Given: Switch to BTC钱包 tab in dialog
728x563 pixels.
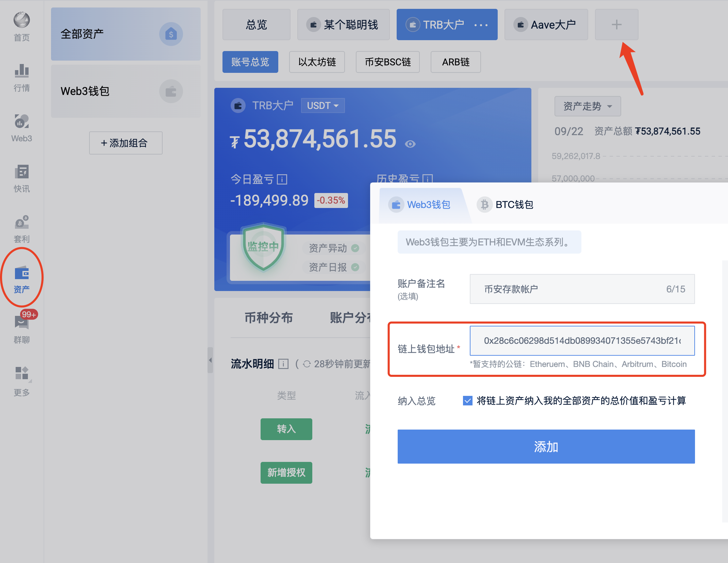Looking at the screenshot, I should (x=506, y=205).
